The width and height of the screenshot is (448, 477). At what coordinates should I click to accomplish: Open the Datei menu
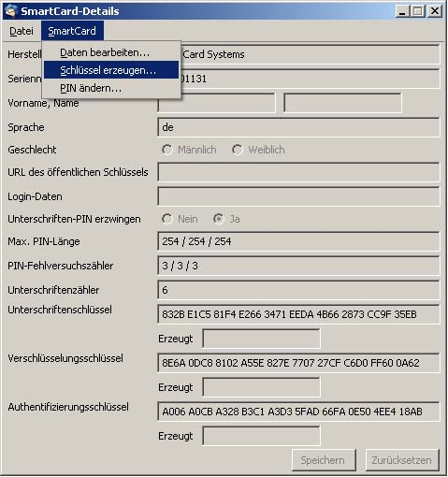tap(22, 31)
